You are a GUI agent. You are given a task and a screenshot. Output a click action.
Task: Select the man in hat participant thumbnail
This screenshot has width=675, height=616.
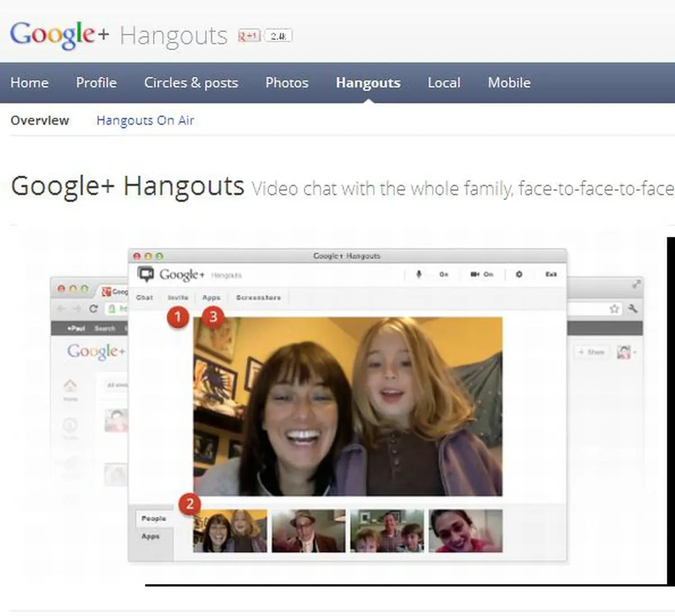click(x=308, y=530)
